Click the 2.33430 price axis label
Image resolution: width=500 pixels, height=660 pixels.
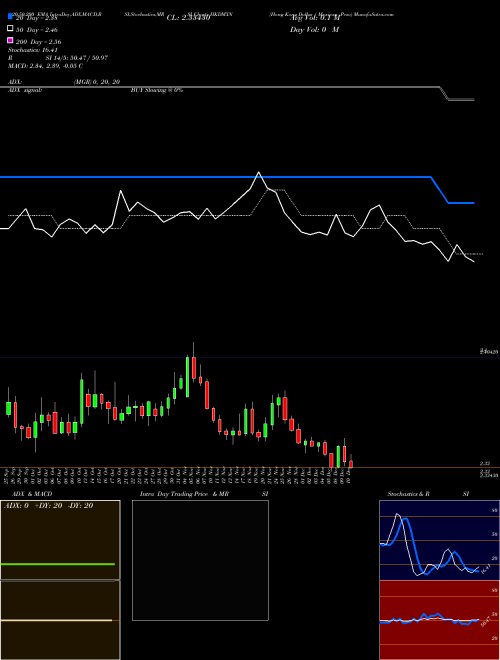[x=489, y=475]
